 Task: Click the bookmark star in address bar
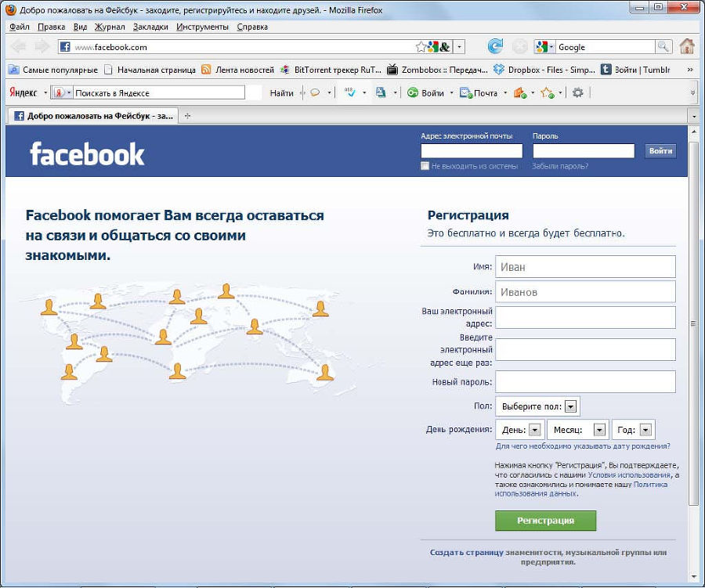421,47
